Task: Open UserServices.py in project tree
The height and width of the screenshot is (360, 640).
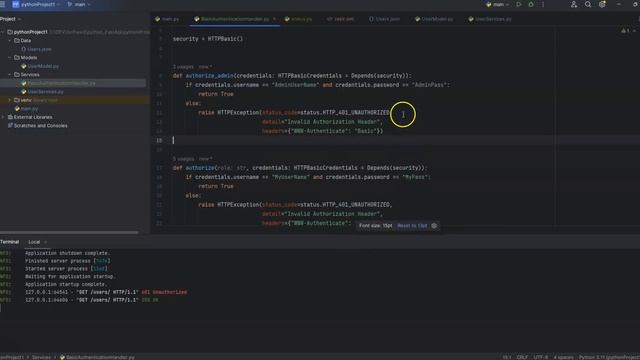Action: click(x=45, y=92)
